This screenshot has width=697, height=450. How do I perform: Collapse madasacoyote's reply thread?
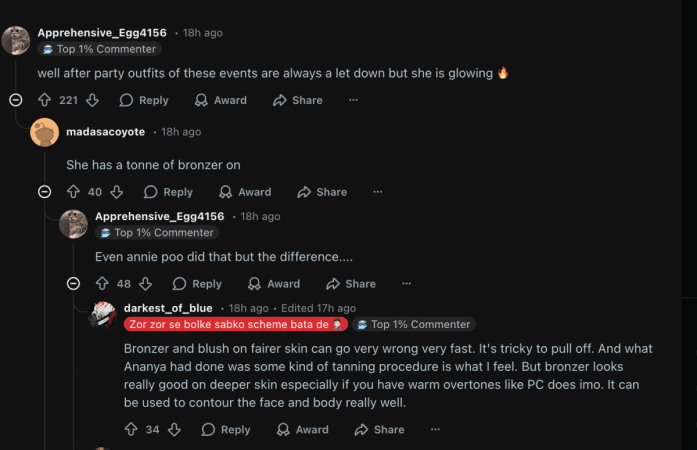tap(44, 192)
